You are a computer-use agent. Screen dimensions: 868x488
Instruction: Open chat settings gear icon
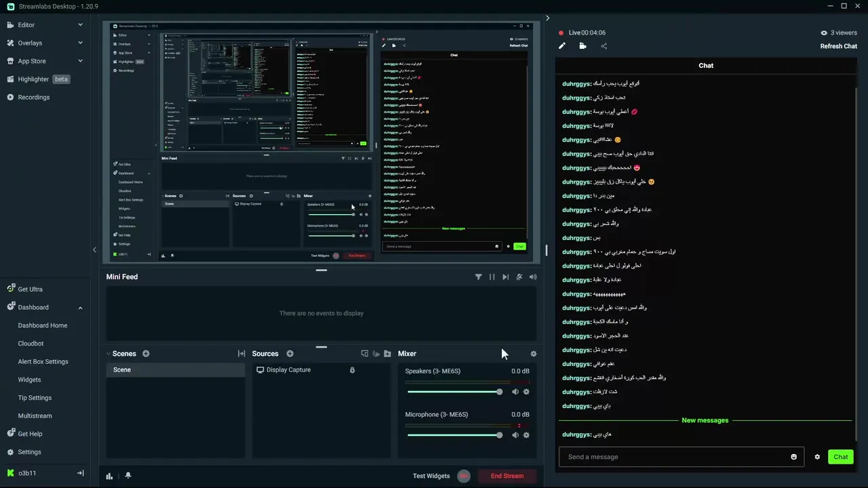coord(817,457)
